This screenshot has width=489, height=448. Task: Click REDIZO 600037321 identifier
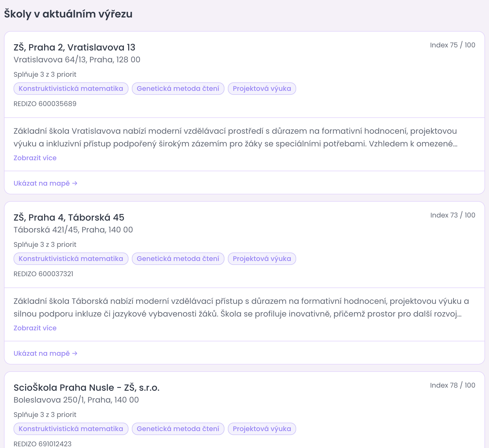pyautogui.click(x=43, y=274)
